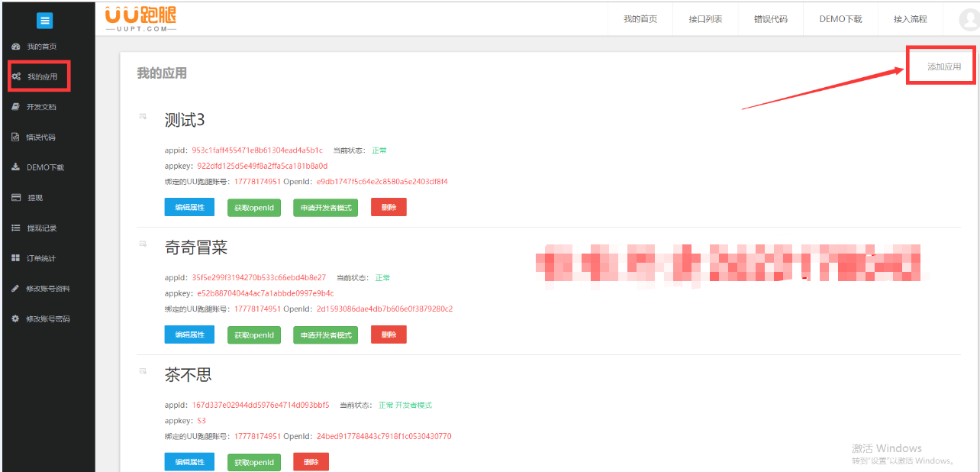This screenshot has width=980, height=472.
Task: Click the app title 测试3
Action: [185, 120]
